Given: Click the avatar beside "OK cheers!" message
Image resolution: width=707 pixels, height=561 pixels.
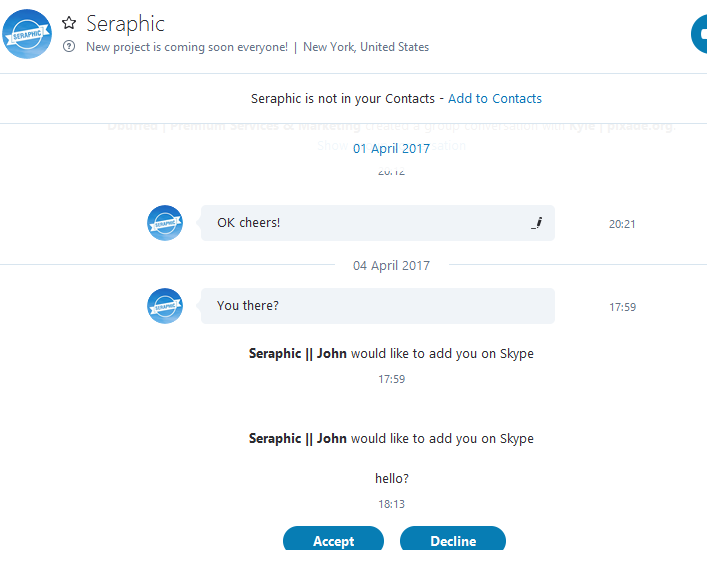Looking at the screenshot, I should pyautogui.click(x=165, y=223).
